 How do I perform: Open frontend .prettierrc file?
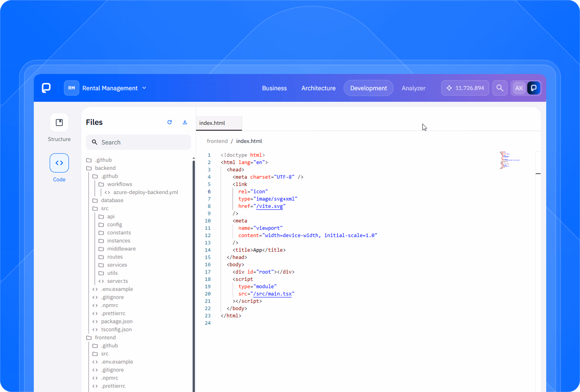coord(109,386)
